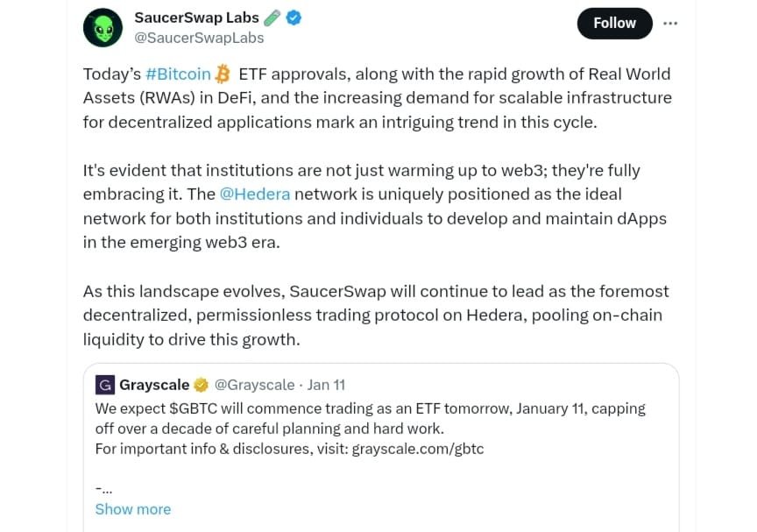The height and width of the screenshot is (532, 757).
Task: Open the @SaucerSwapLabs handle
Action: pos(199,38)
